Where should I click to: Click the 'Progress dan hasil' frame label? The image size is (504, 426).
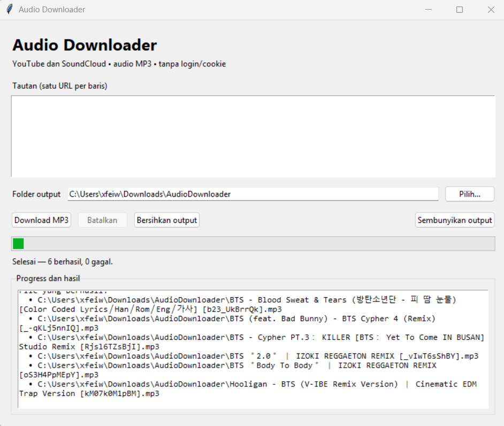click(x=48, y=278)
